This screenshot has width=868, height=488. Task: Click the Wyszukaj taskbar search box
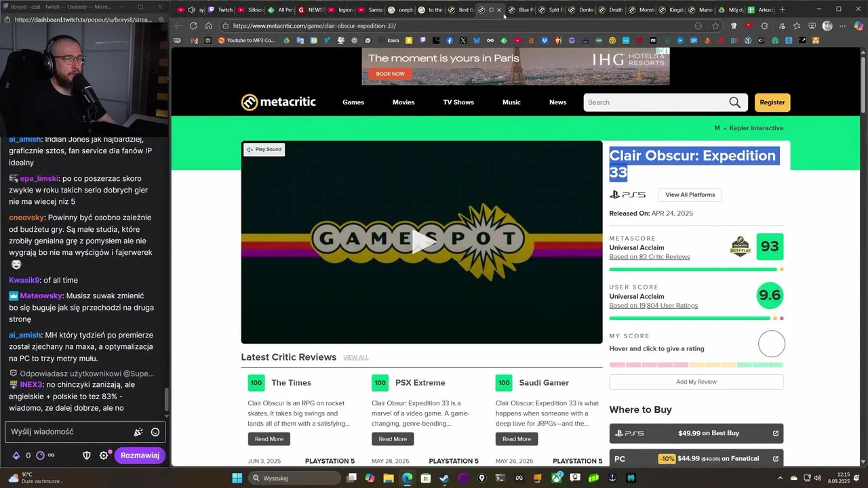pos(294,478)
